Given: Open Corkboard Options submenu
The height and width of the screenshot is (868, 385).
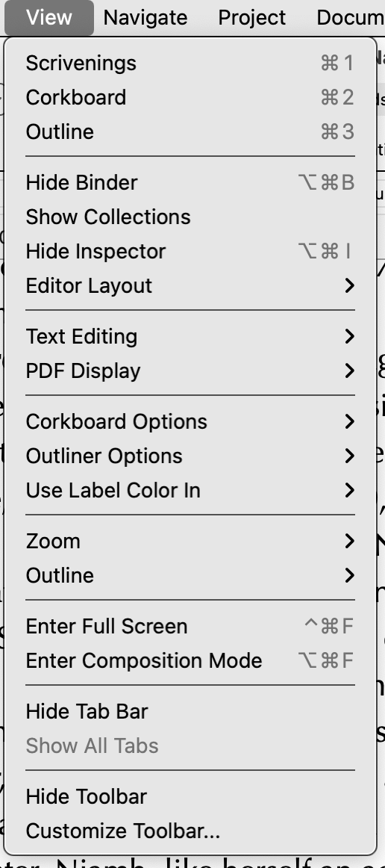Looking at the screenshot, I should [x=190, y=422].
